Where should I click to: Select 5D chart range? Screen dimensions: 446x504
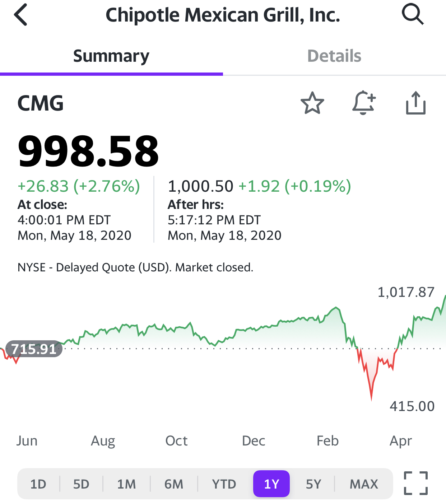click(x=81, y=484)
